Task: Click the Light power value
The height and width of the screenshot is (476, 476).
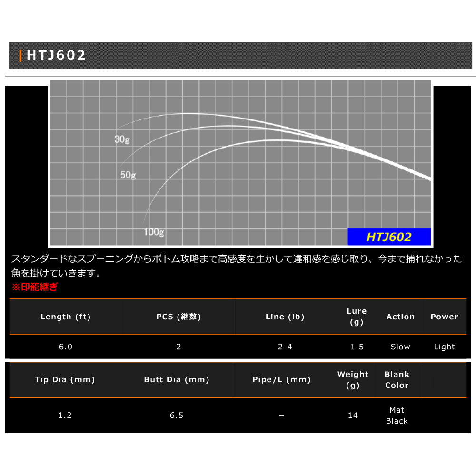Action: pos(444,347)
